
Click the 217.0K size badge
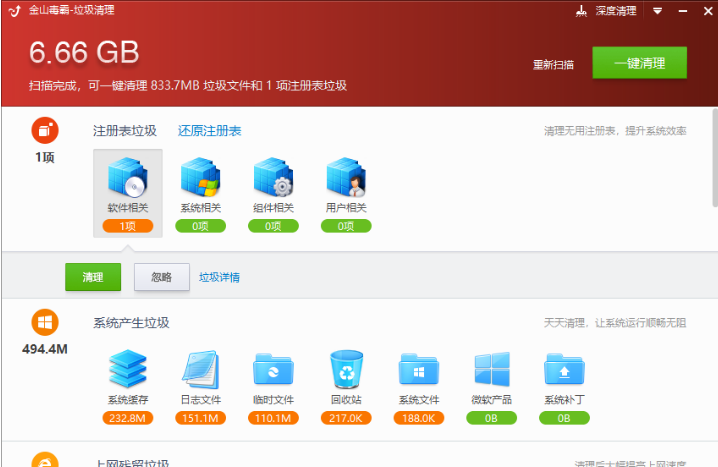click(x=346, y=418)
